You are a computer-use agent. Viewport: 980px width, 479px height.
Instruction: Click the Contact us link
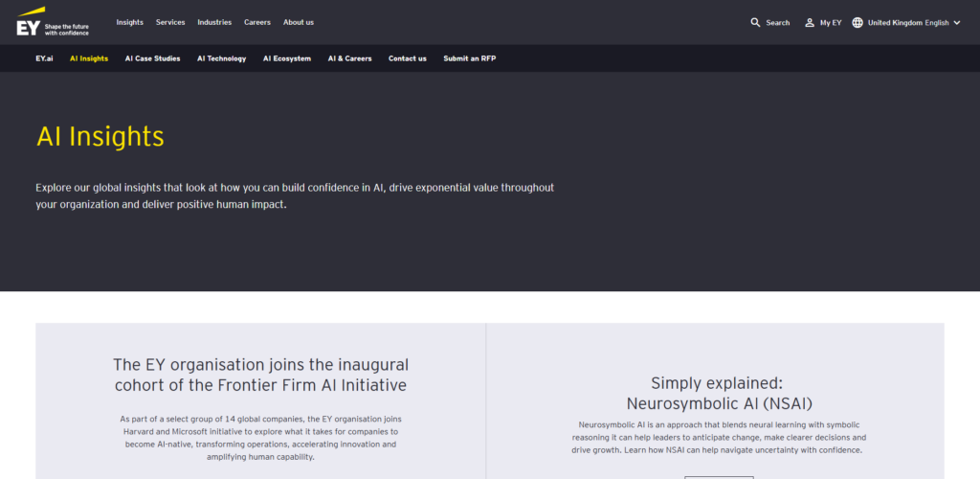(x=408, y=58)
